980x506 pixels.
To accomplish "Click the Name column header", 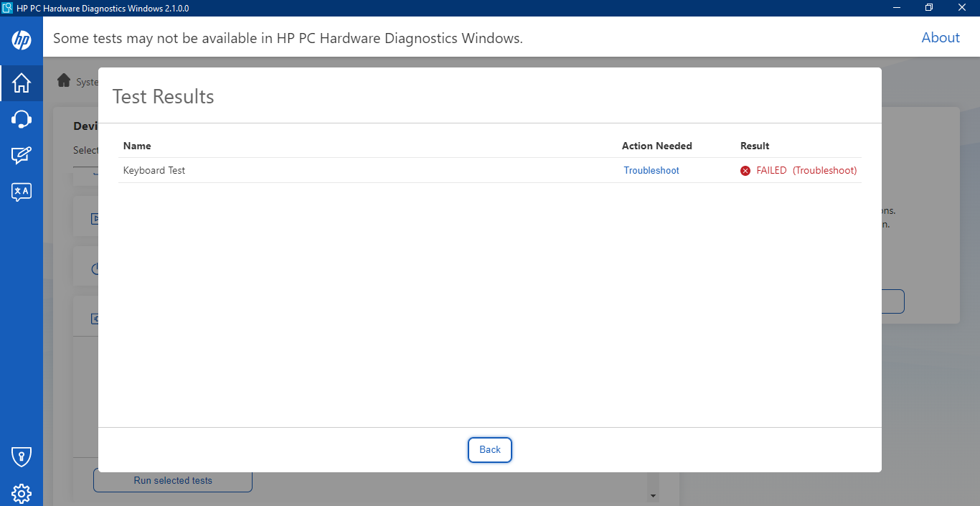I will click(138, 146).
